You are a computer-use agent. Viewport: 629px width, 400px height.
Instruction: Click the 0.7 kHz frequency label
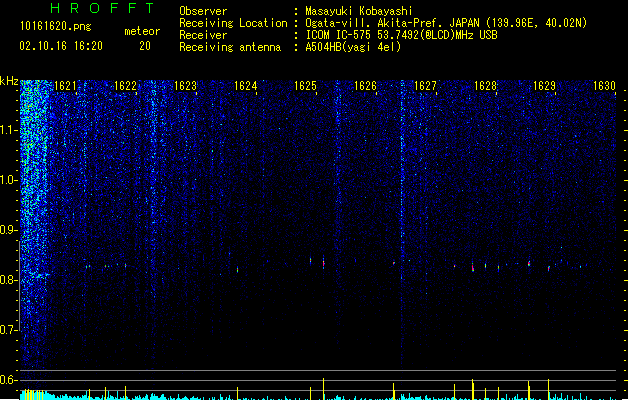point(8,330)
